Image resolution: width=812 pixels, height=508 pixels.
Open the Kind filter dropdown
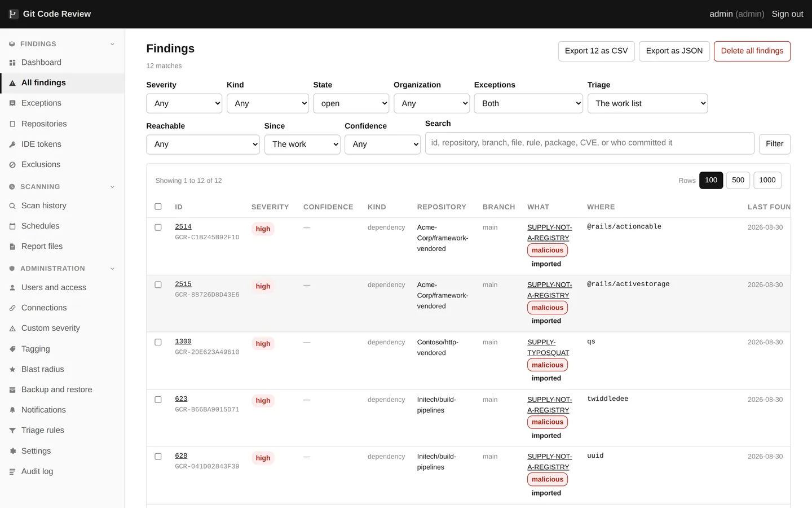(x=268, y=103)
